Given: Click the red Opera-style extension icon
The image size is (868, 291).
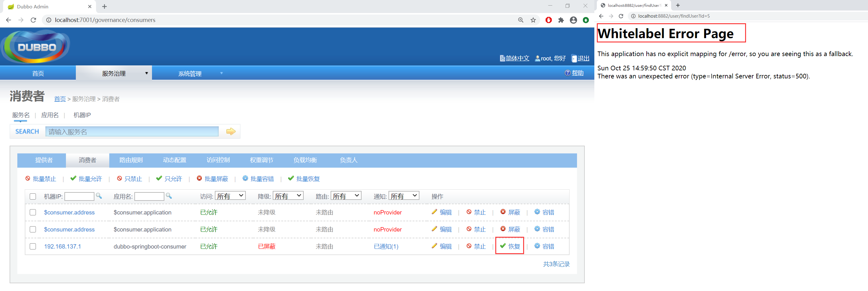Looking at the screenshot, I should (x=549, y=20).
